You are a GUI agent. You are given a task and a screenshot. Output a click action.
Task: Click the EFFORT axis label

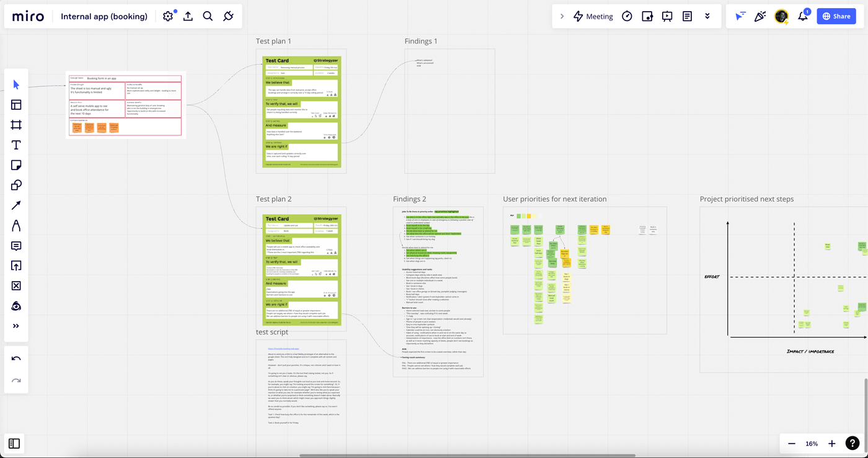(712, 277)
